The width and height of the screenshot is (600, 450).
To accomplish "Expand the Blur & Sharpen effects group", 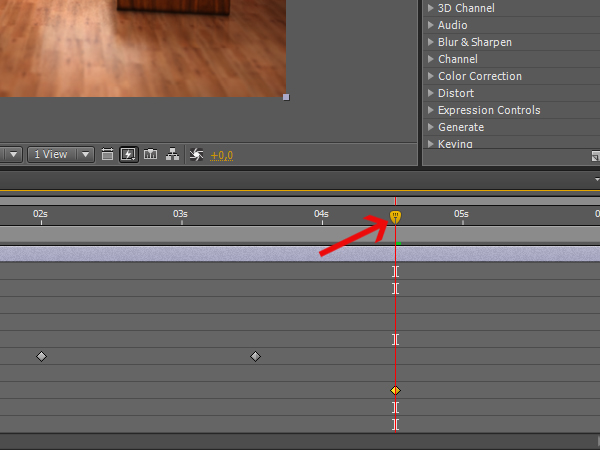I will coord(474,42).
